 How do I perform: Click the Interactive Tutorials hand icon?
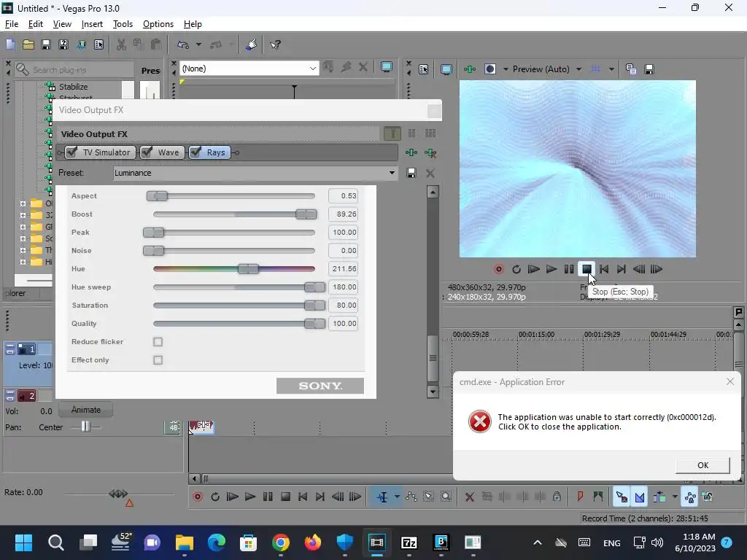[252, 44]
